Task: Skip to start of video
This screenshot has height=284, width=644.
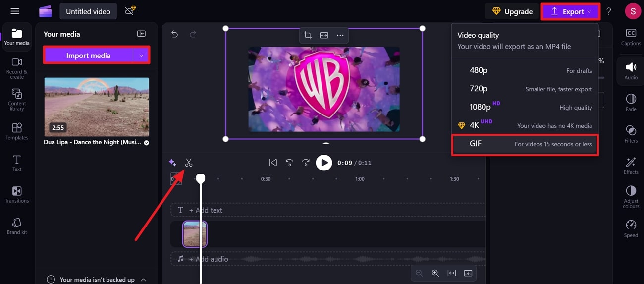Action: (x=273, y=163)
